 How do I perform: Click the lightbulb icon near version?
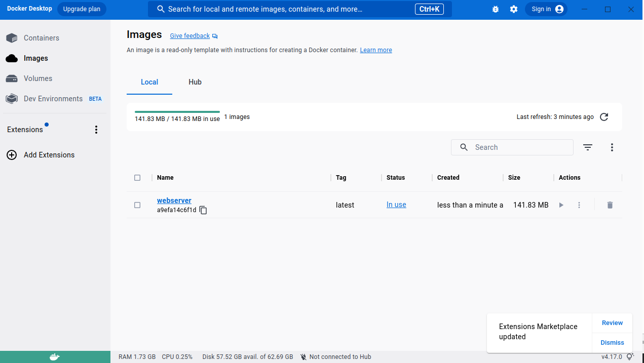630,356
